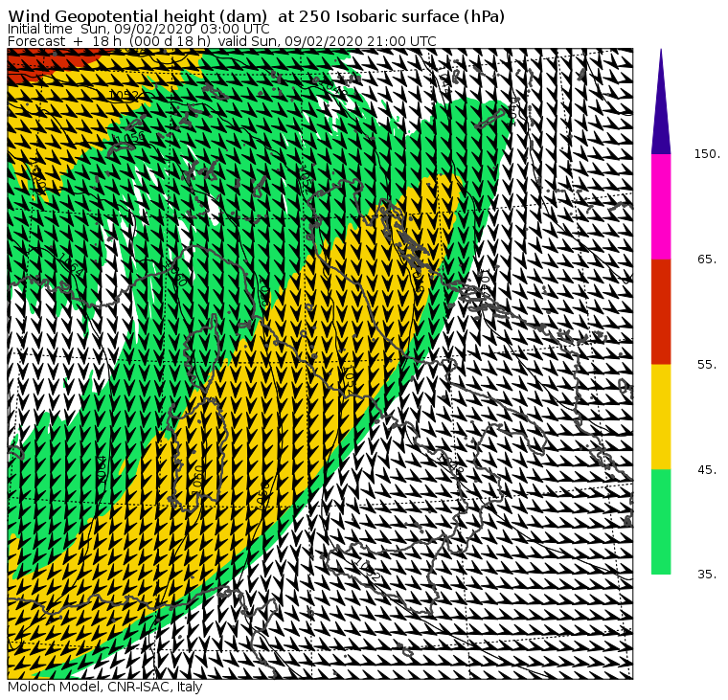The height and width of the screenshot is (700, 728).
Task: Click the 'Initial time Sun, 09/02/2020 03:00 UTC' line
Action: point(138,29)
